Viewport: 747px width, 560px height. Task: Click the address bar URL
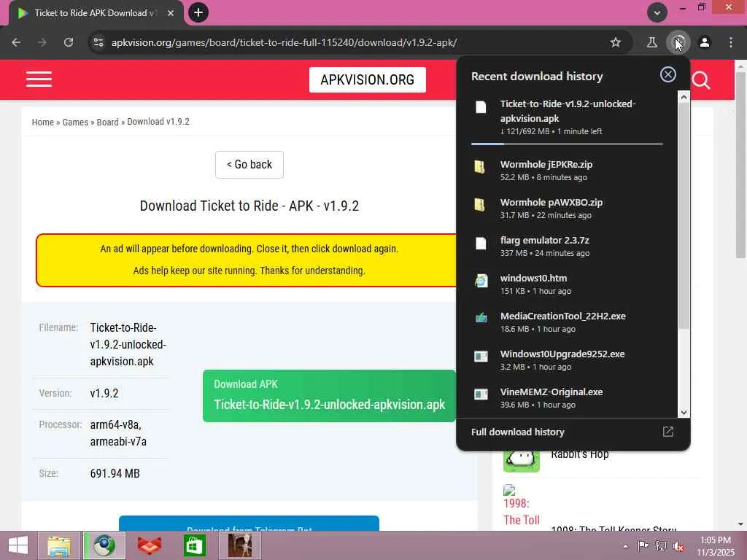click(x=284, y=42)
